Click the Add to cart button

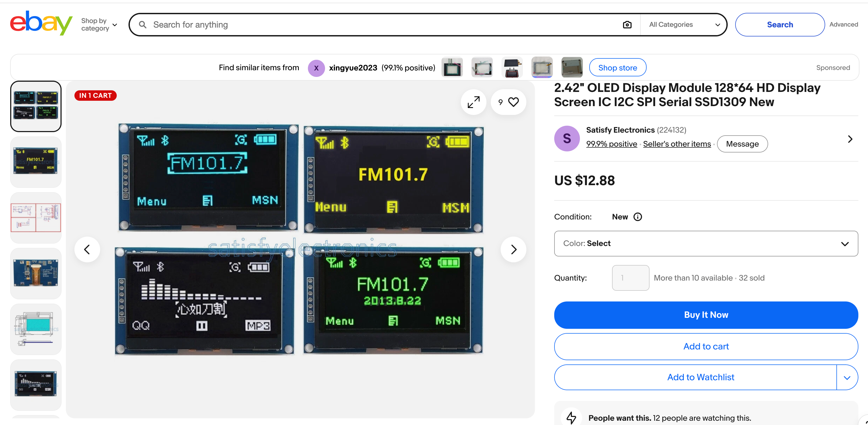pyautogui.click(x=706, y=347)
